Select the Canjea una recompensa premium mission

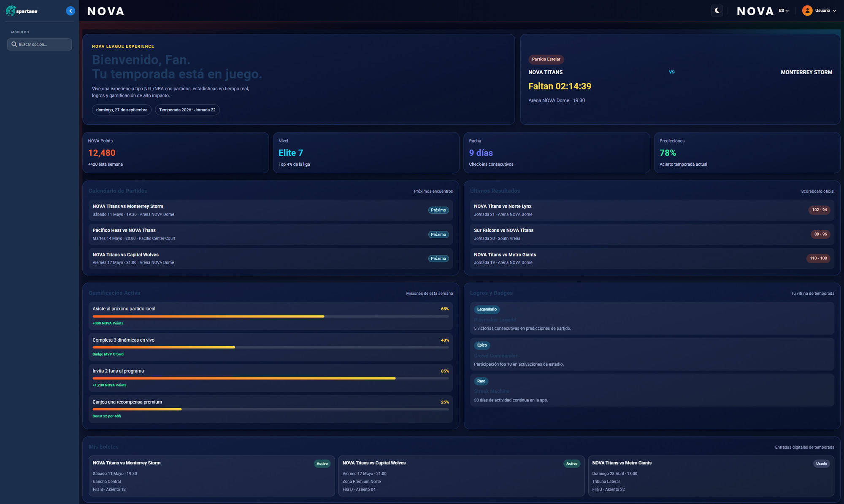click(271, 409)
